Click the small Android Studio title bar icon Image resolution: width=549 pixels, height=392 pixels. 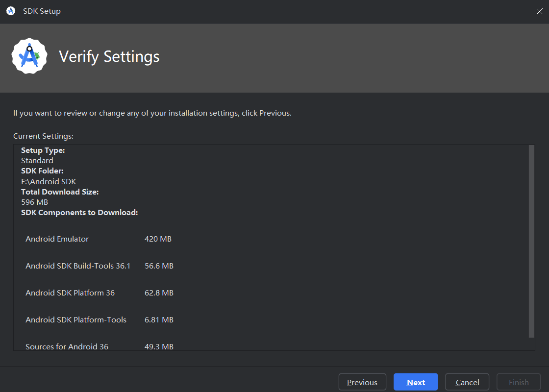pyautogui.click(x=11, y=11)
